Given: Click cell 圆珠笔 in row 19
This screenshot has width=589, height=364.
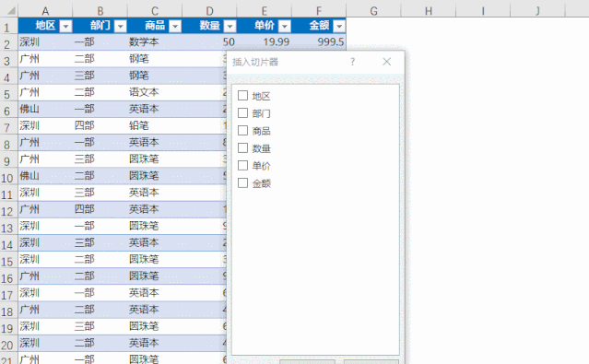Looking at the screenshot, I should coord(155,326).
